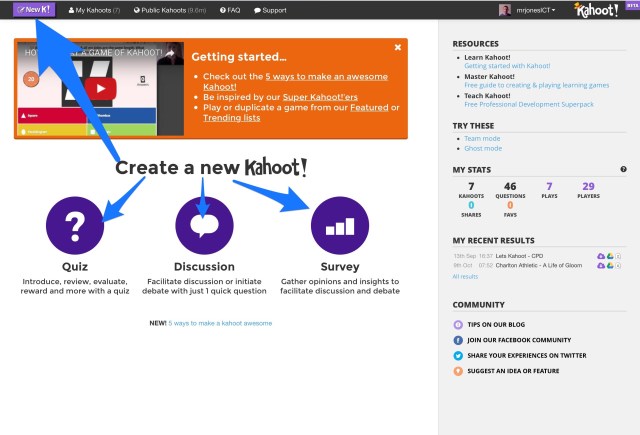Open the Trending lists link
This screenshot has height=435, width=640.
(x=231, y=118)
